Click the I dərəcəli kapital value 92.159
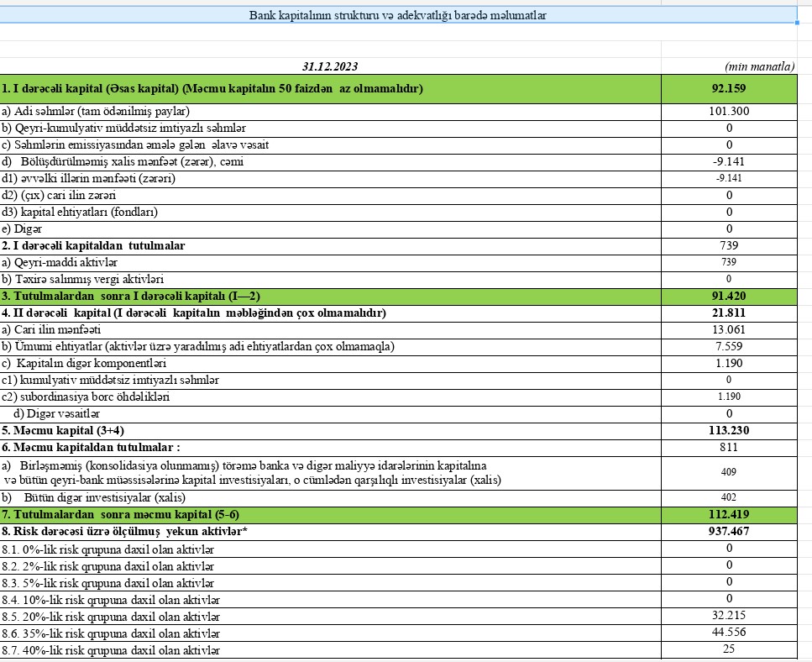This screenshot has width=812, height=662. coord(729,88)
